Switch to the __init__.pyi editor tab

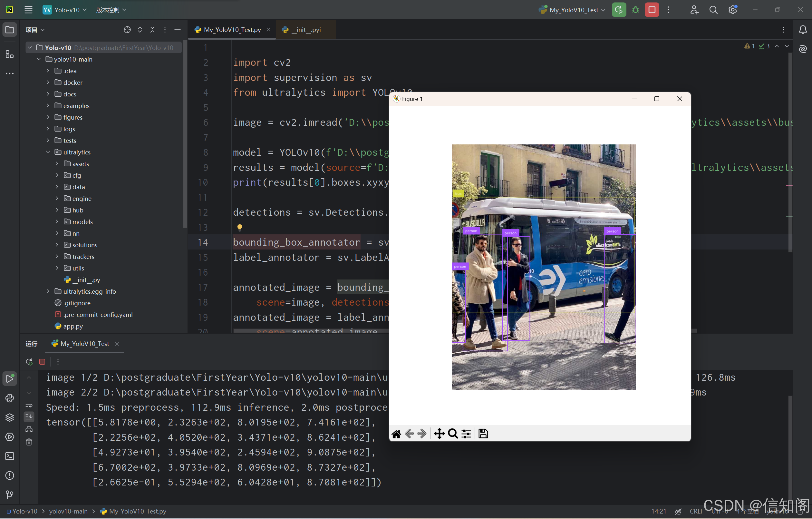[306, 30]
